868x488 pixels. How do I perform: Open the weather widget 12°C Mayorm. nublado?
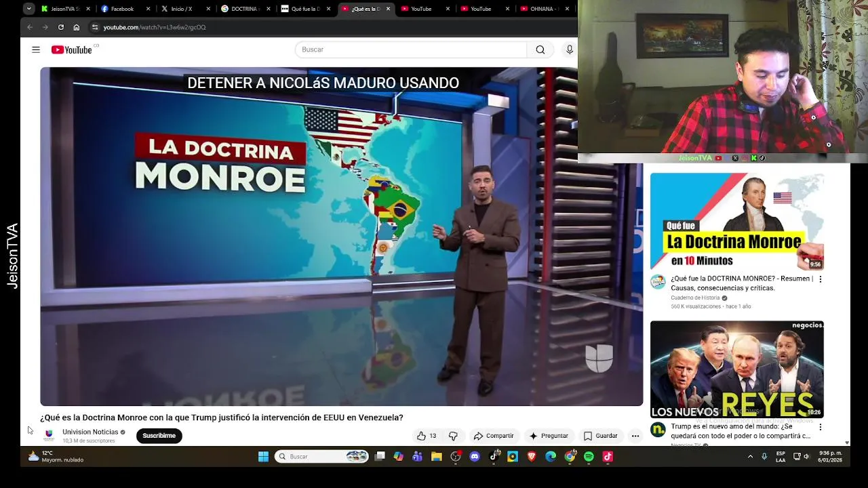coord(56,456)
